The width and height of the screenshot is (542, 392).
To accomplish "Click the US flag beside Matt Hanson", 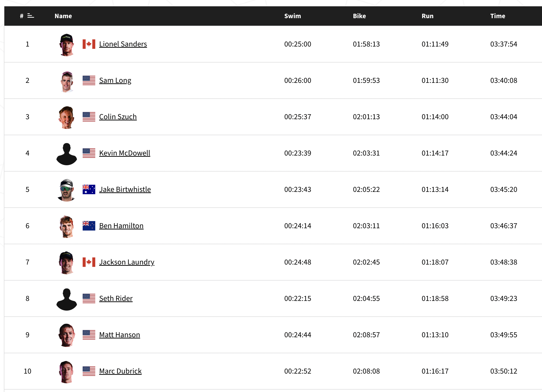I will click(89, 335).
